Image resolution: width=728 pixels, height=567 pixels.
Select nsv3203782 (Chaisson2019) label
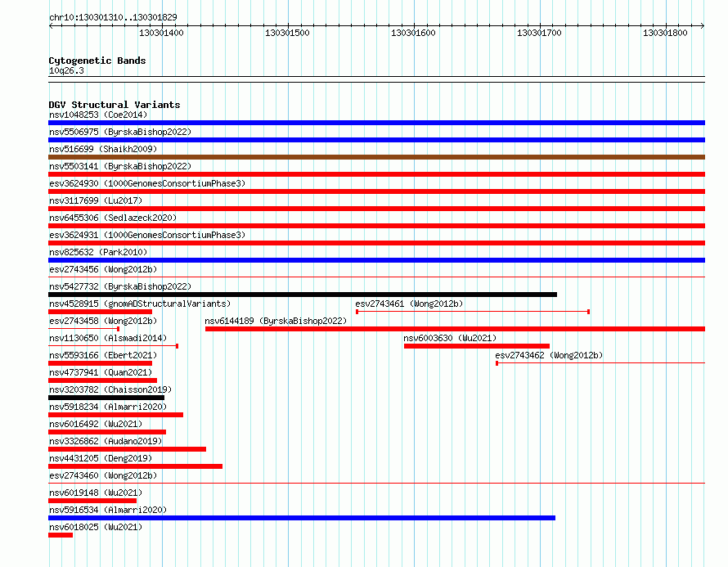click(110, 389)
